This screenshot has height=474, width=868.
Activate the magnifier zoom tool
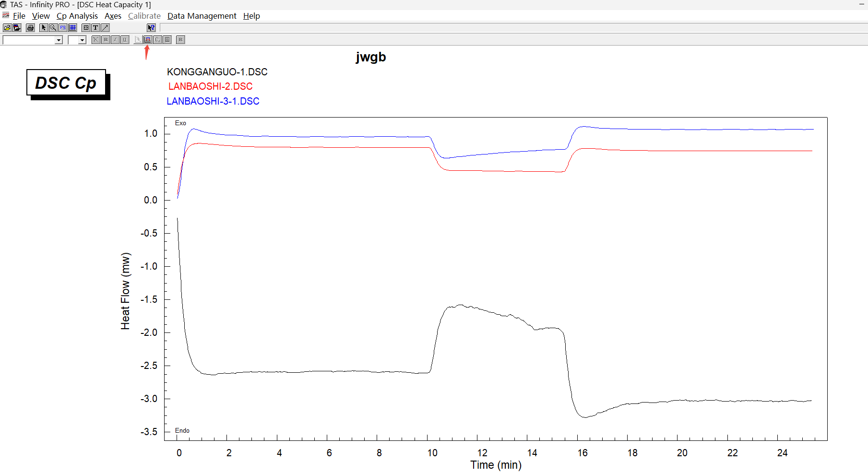coord(53,28)
